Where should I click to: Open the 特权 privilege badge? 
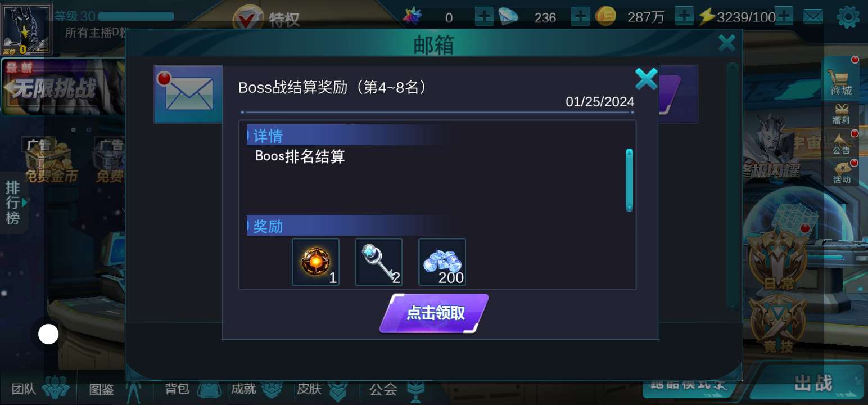[x=267, y=19]
